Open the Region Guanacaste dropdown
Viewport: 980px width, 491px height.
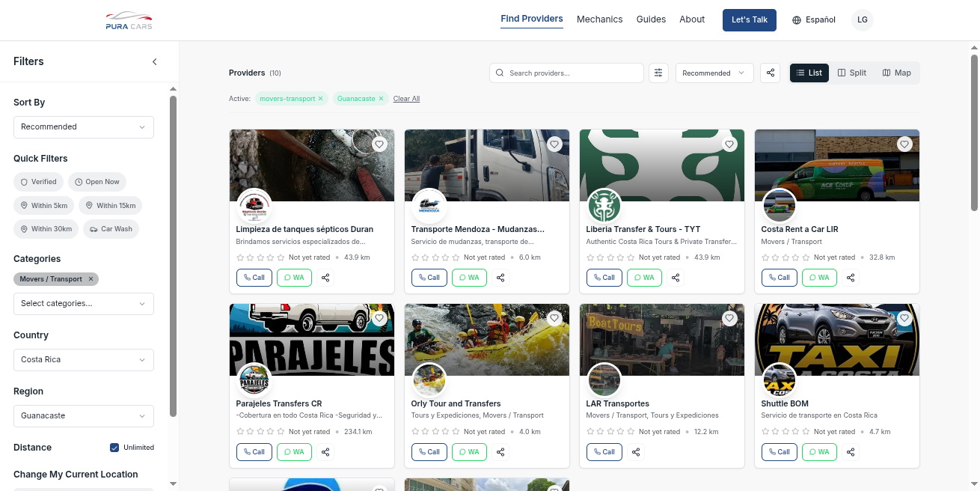click(84, 416)
